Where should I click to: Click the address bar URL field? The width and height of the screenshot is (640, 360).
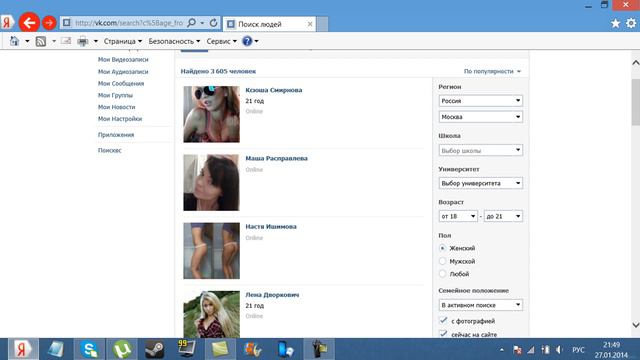tap(129, 23)
